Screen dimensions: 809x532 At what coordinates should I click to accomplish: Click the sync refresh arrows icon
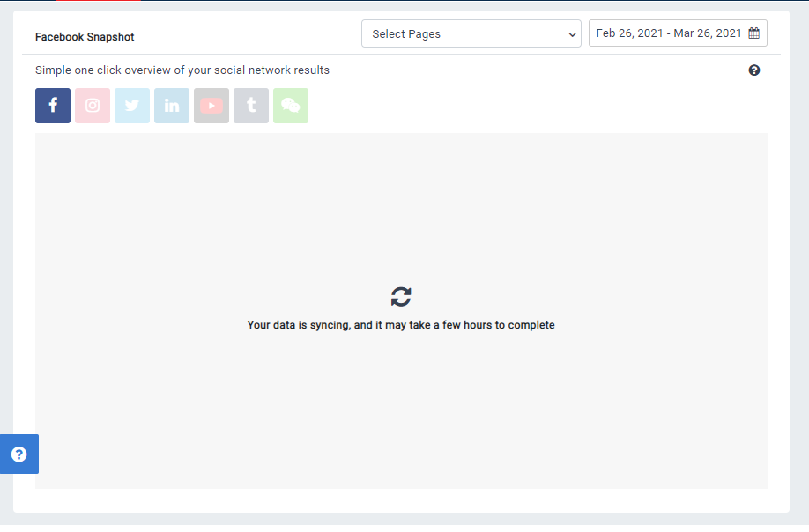[x=401, y=297]
